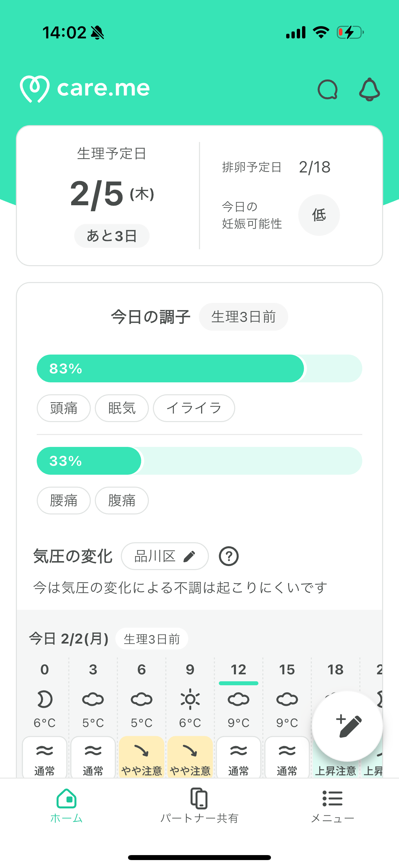Tap the cloud weather icon at 12 o'clock
The height and width of the screenshot is (868, 399).
click(x=239, y=699)
